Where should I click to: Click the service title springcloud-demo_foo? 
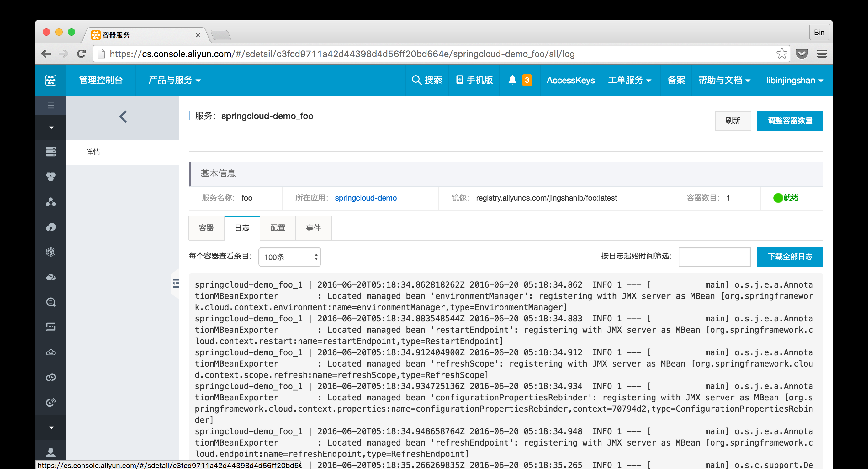pos(267,116)
